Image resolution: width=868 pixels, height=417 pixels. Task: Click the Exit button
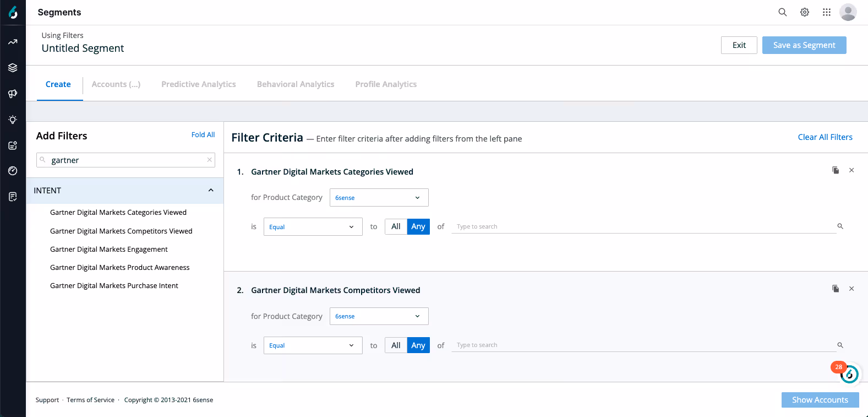(739, 45)
